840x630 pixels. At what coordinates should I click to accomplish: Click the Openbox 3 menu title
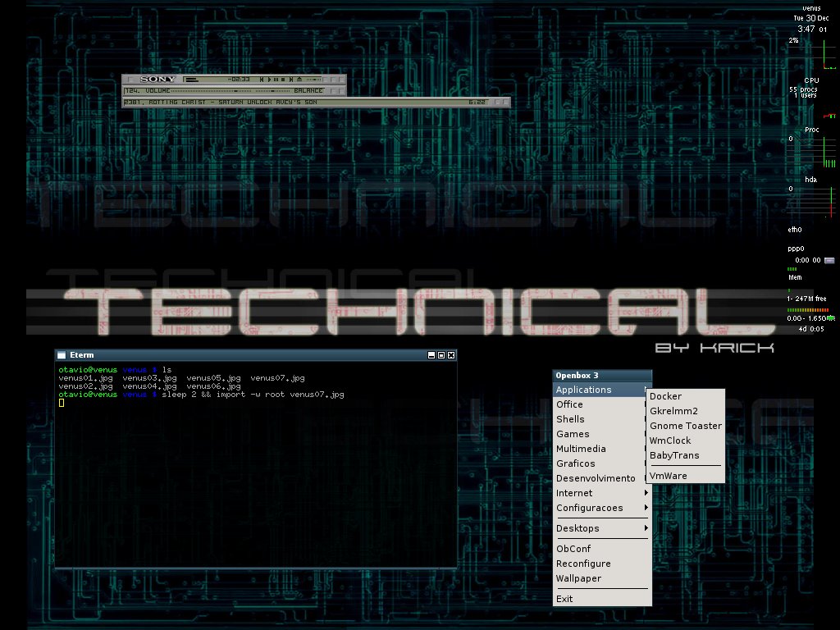click(602, 376)
